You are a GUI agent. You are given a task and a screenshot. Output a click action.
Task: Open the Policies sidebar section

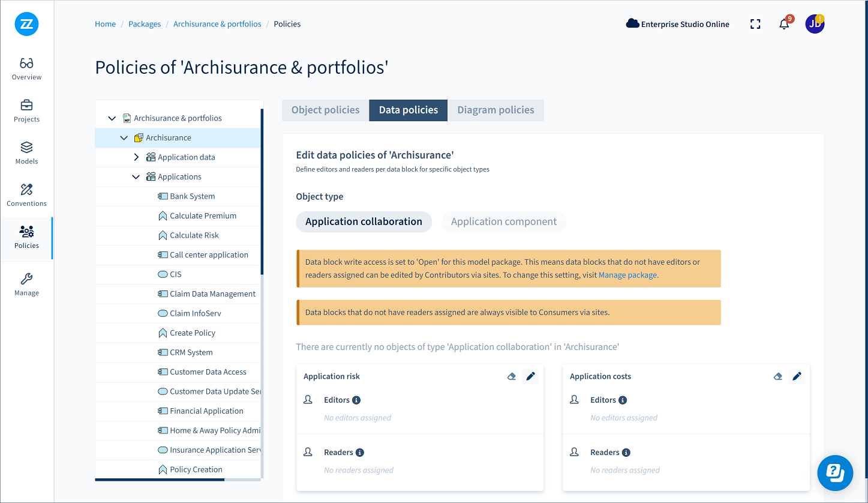26,237
